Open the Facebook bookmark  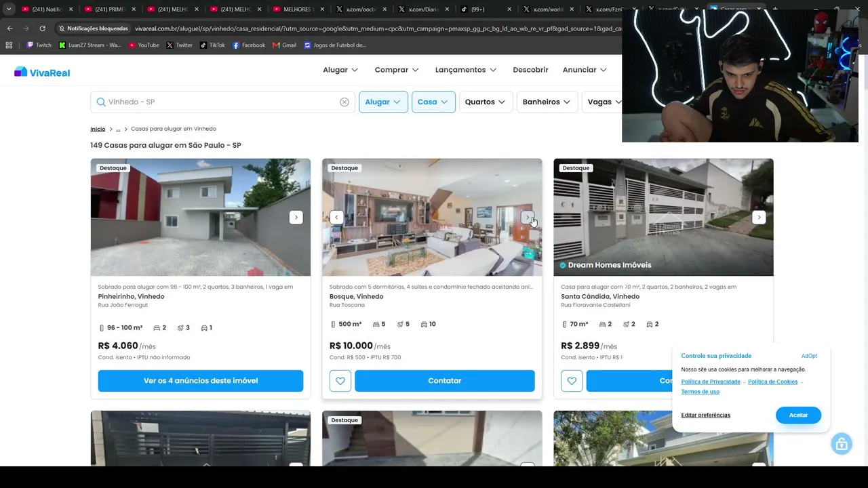(249, 45)
